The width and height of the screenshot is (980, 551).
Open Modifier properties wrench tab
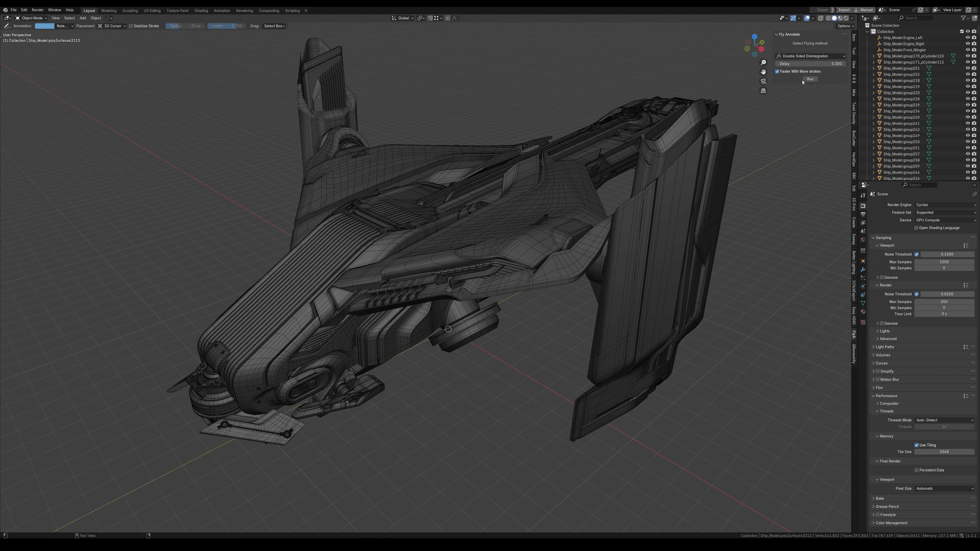(x=863, y=269)
